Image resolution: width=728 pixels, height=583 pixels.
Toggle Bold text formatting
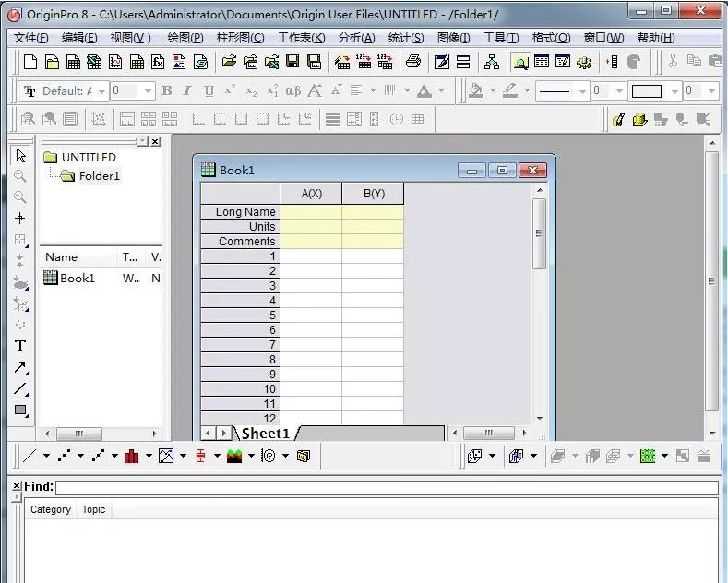tap(166, 90)
